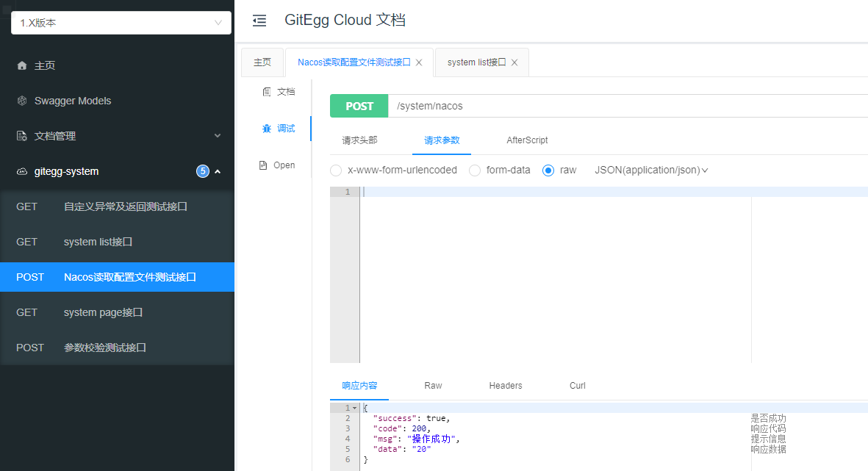Screen dimensions: 868x471
Task: Click the gitegg-system cloud icon
Action: point(21,172)
